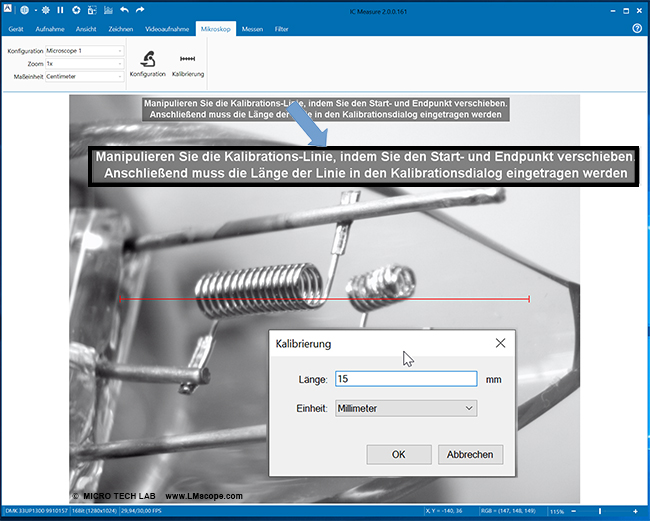
Task: Switch to the Messen tab
Action: click(x=252, y=29)
